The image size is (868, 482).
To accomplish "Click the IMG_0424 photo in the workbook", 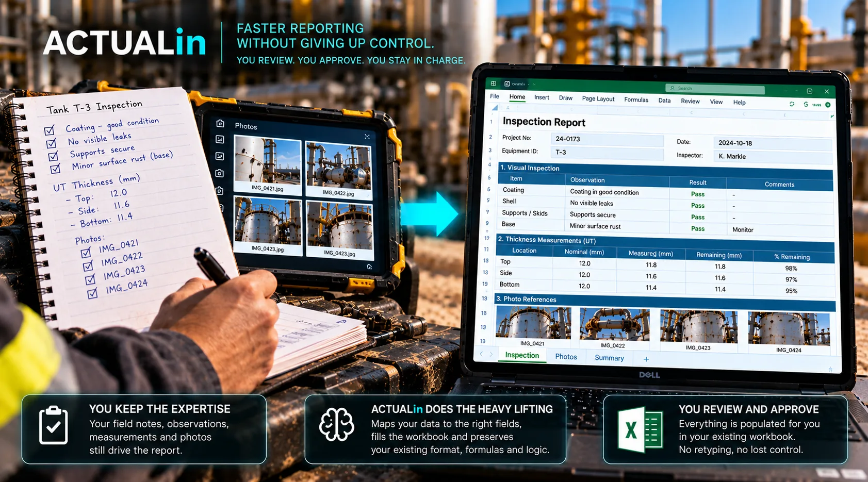I will [789, 328].
